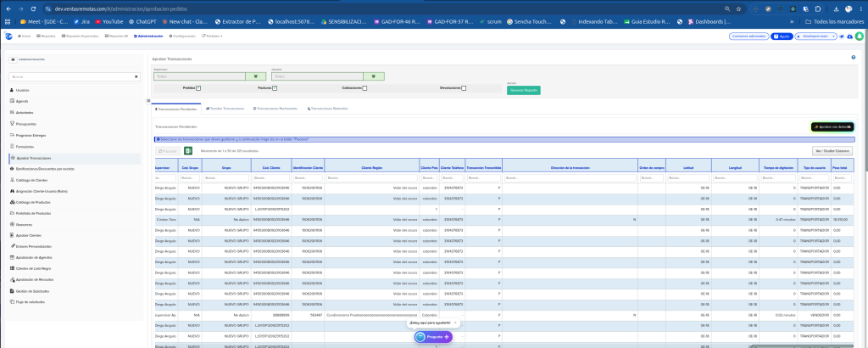Close the chatbot help tooltip
Viewport: 868px width, 348px height.
pos(455,322)
